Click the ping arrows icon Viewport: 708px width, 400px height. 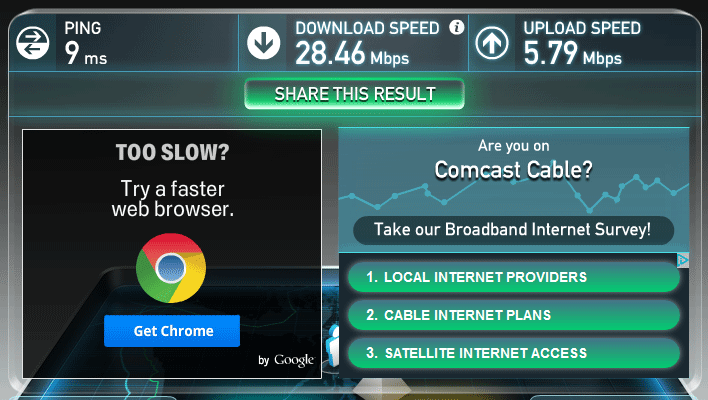point(33,43)
